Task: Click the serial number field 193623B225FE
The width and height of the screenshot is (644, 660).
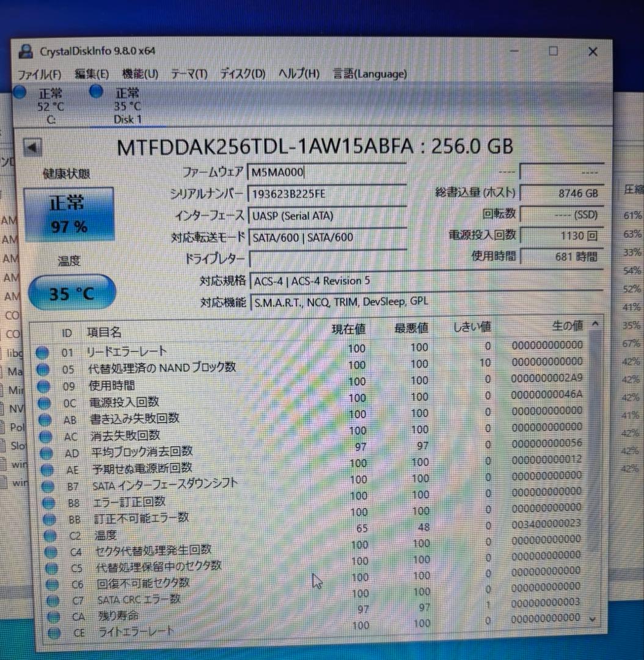Action: click(327, 194)
